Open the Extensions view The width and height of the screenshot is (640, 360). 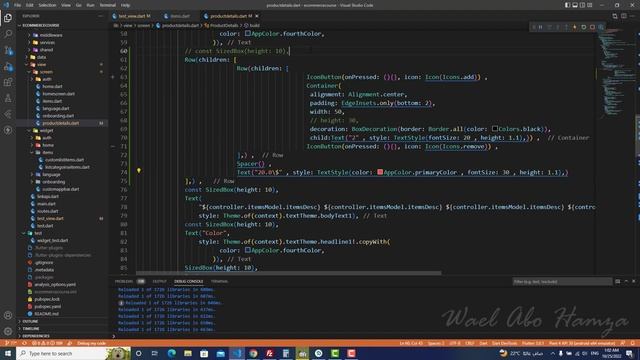pos(8,82)
